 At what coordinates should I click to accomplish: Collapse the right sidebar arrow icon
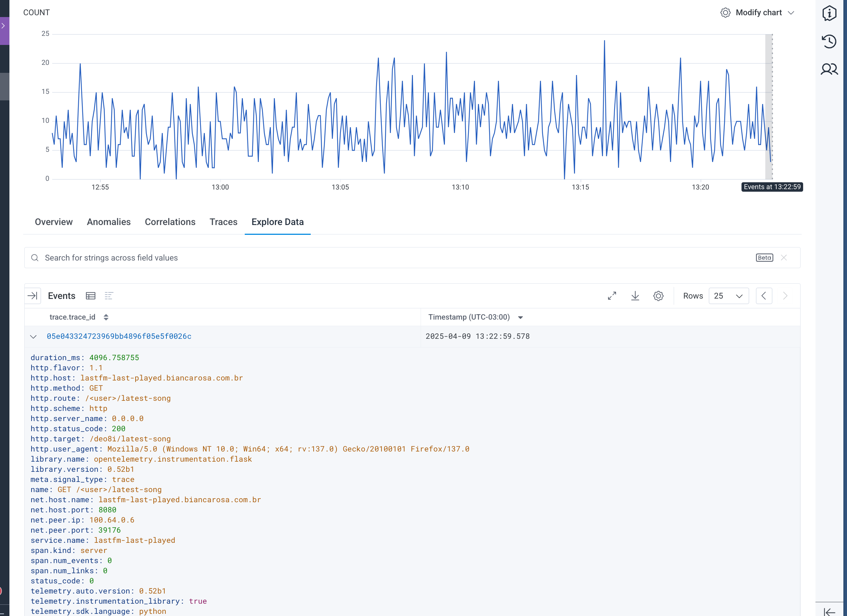[x=829, y=612]
